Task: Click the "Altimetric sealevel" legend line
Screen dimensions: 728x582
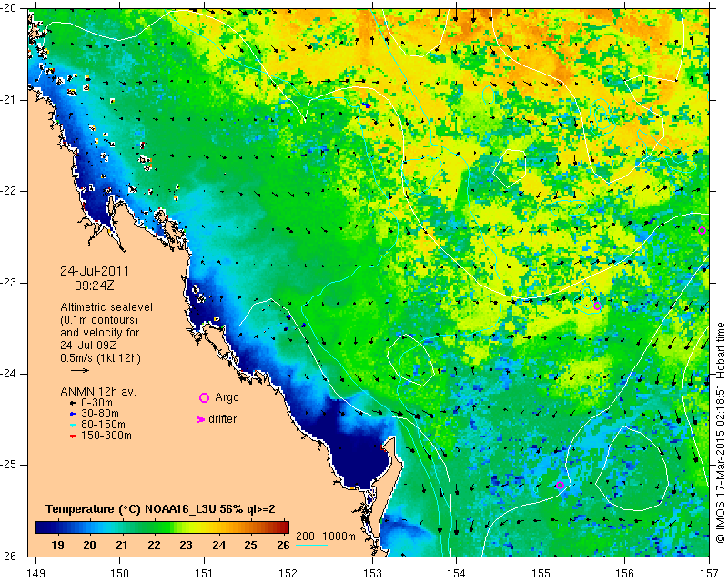Action: click(x=106, y=307)
